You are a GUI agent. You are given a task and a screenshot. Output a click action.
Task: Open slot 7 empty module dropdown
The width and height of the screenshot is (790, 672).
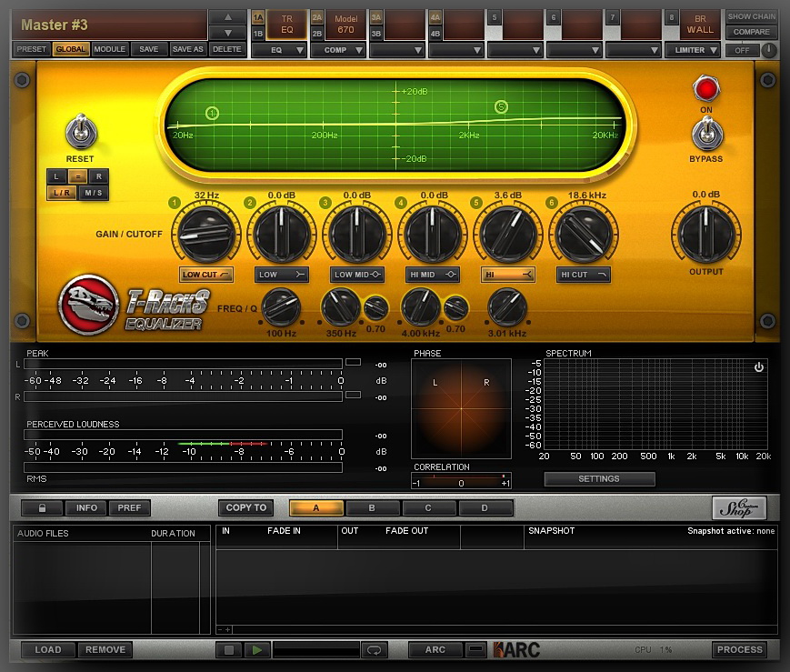633,50
